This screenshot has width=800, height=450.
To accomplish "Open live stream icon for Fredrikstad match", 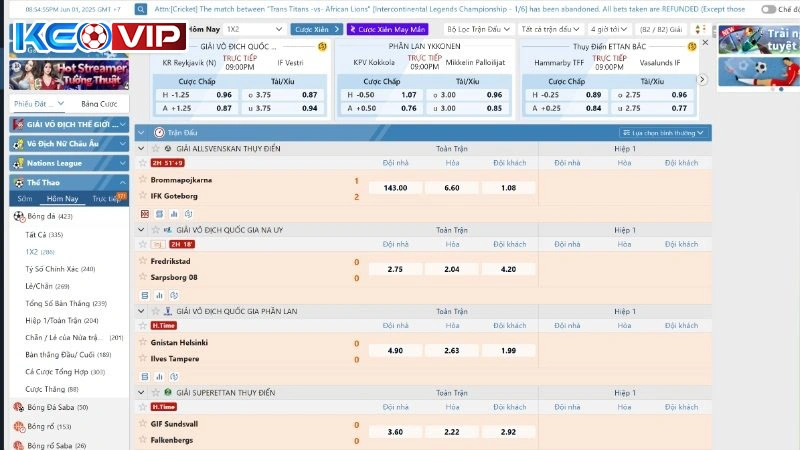I will coord(156,244).
